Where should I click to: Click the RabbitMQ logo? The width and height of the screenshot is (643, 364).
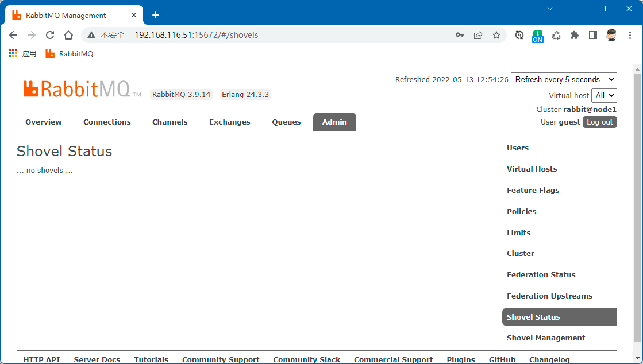click(82, 89)
